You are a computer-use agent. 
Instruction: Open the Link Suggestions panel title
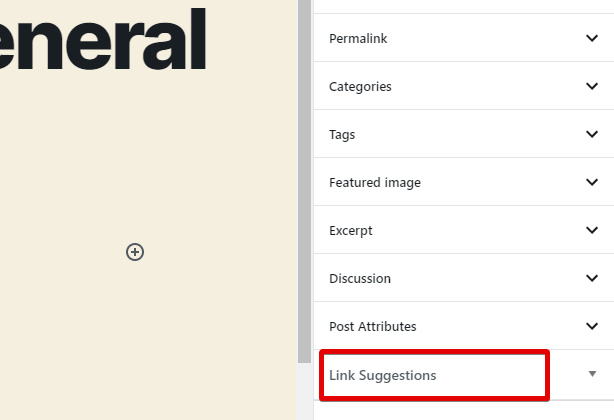pyautogui.click(x=383, y=376)
